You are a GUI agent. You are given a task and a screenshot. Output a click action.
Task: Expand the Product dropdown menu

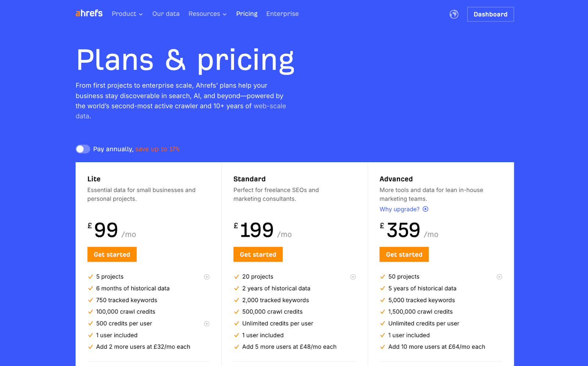pos(127,14)
